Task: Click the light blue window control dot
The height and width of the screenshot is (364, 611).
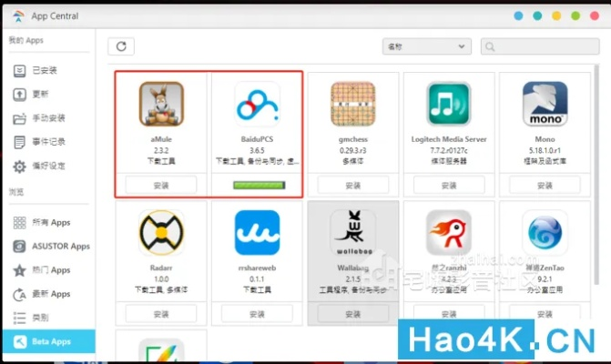Action: (x=518, y=16)
